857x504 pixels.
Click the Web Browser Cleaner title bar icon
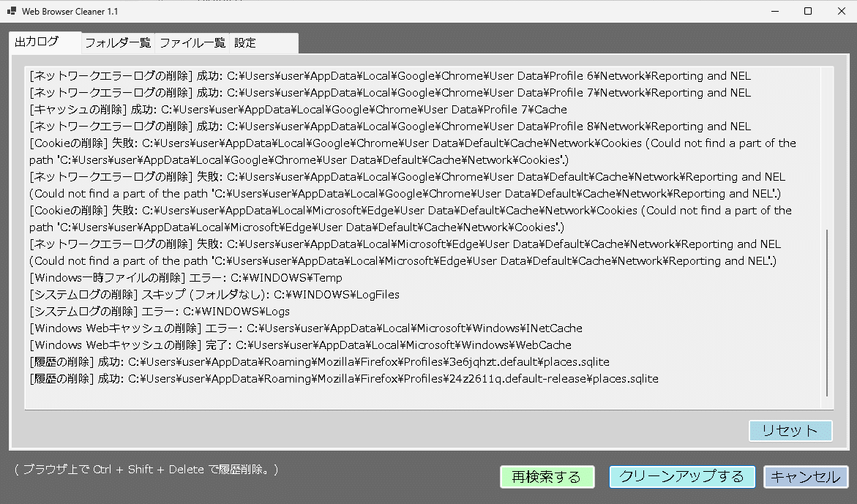pos(10,11)
